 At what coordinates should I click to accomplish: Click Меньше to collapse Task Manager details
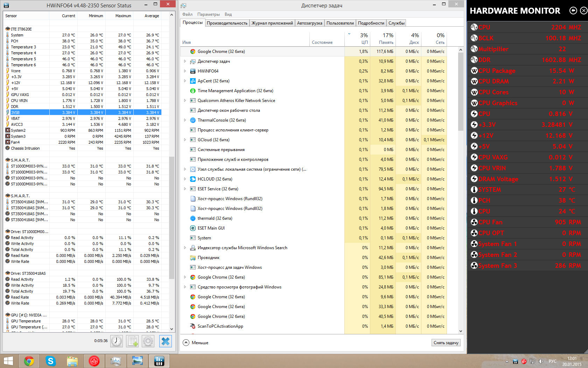[x=196, y=343]
